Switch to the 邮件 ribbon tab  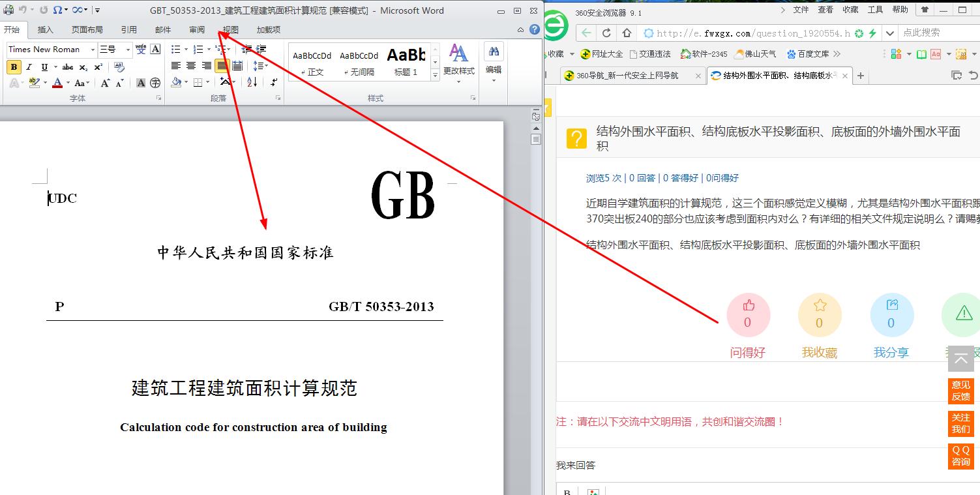pos(163,29)
